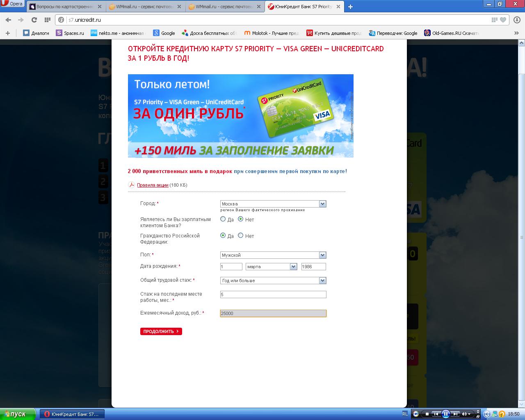This screenshot has width=525, height=420.
Task: Click the 'Ежемесячный доход' field with 25000
Action: pyautogui.click(x=273, y=313)
